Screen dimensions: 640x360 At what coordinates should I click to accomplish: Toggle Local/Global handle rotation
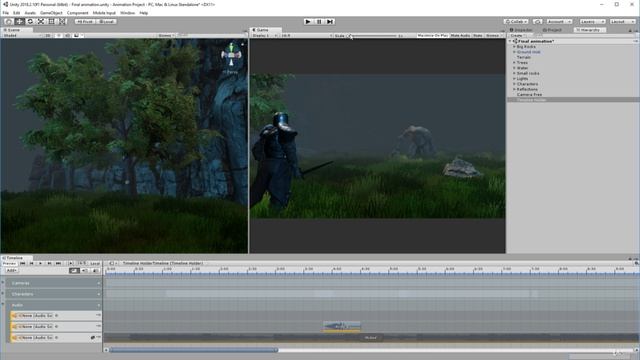[x=107, y=21]
